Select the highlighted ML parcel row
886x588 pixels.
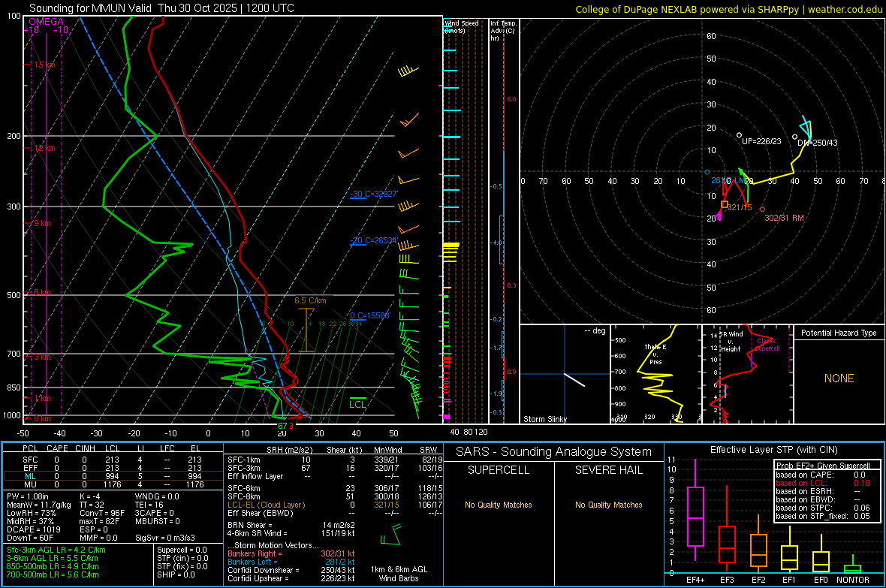pos(113,476)
